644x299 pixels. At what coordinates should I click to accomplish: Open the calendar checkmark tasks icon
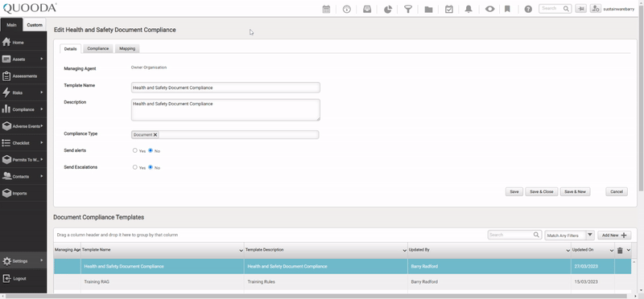pyautogui.click(x=449, y=9)
